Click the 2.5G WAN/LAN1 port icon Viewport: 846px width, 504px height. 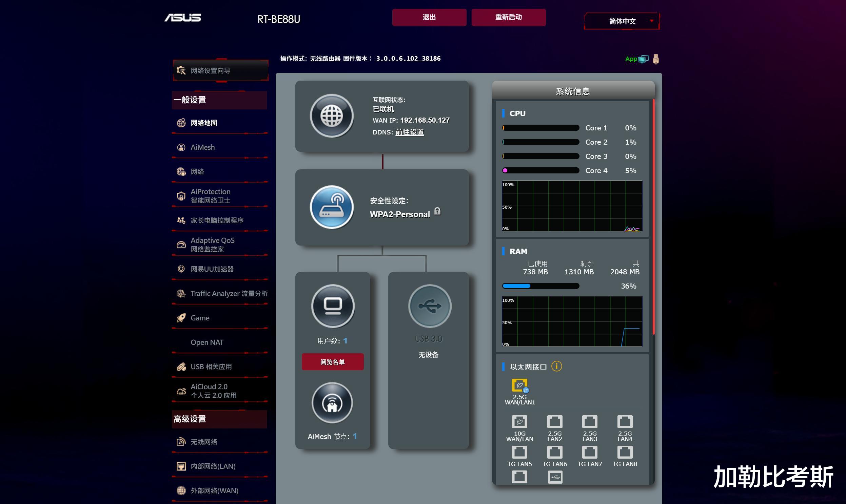pyautogui.click(x=519, y=385)
